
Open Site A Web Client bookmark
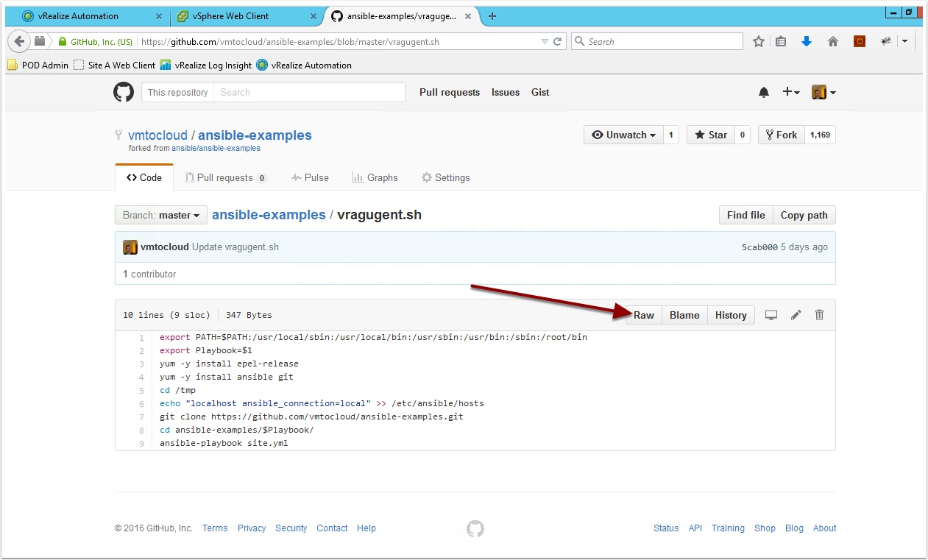115,65
